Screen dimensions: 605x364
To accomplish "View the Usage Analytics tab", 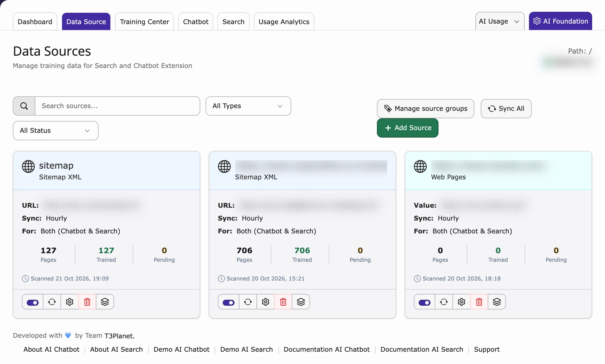I will [x=284, y=22].
